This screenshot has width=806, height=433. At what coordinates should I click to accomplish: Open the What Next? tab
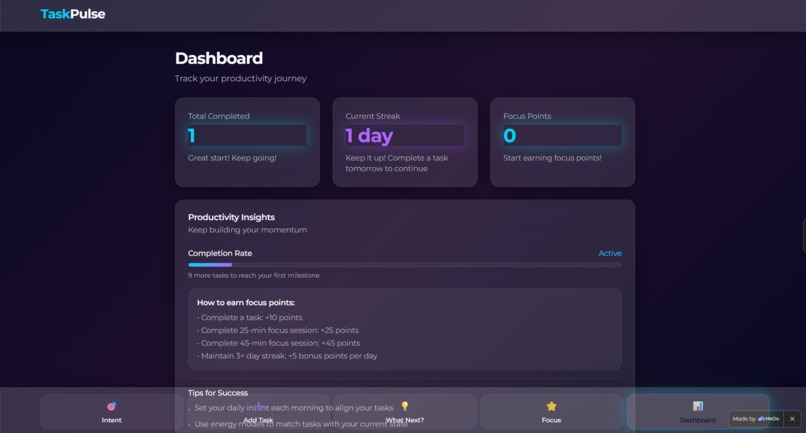click(x=405, y=412)
